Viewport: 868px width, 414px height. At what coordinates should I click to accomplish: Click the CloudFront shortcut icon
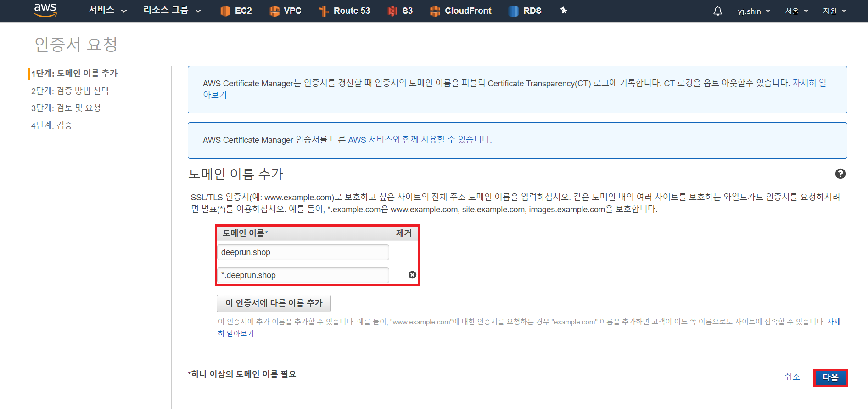coord(435,11)
